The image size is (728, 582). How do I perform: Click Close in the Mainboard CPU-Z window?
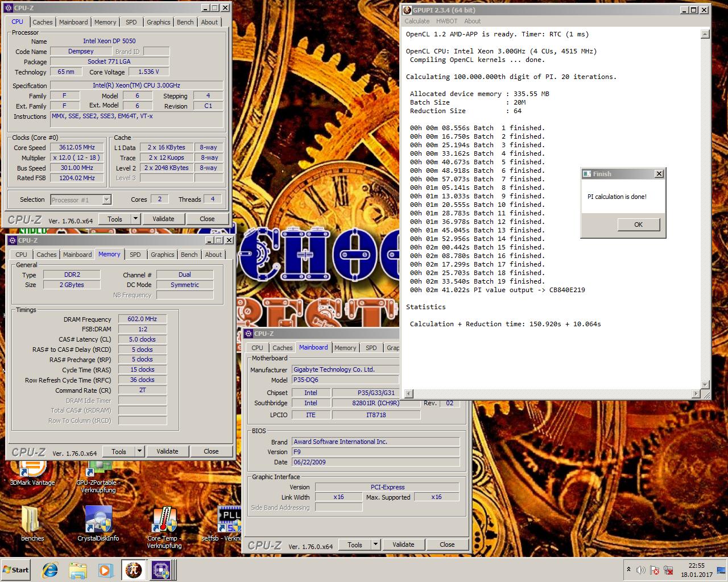click(x=447, y=544)
